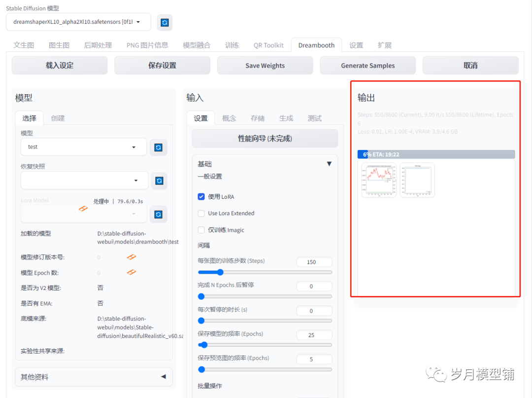Refresh the Dreambooth model list icon
Viewport: 532px width, 398px height.
point(158,147)
